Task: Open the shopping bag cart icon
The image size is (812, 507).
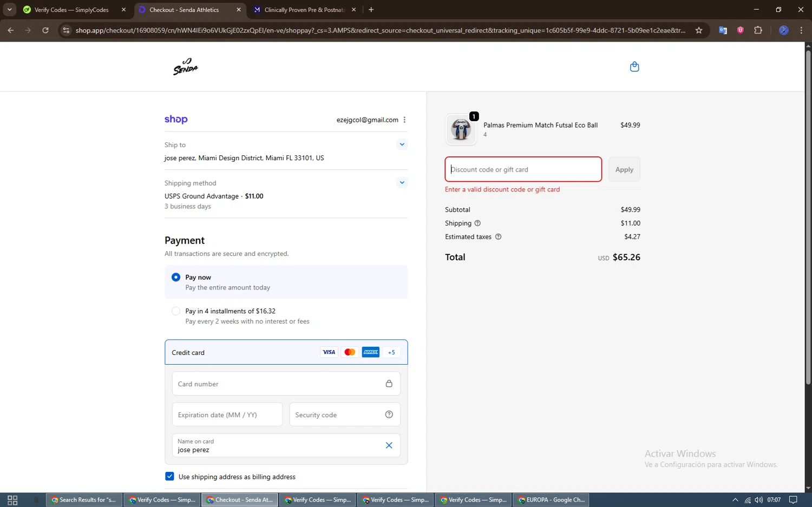Action: click(634, 67)
